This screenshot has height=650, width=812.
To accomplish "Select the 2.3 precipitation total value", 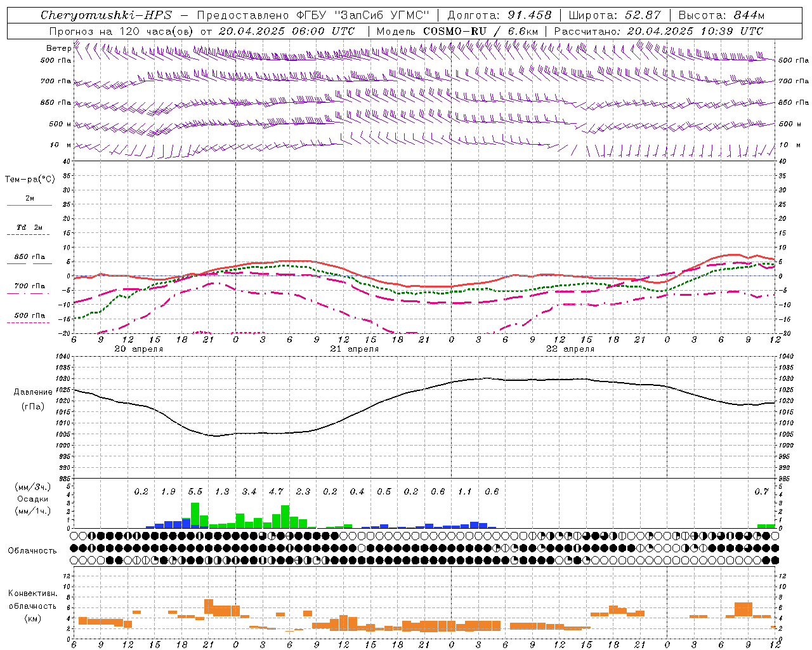I will (303, 492).
